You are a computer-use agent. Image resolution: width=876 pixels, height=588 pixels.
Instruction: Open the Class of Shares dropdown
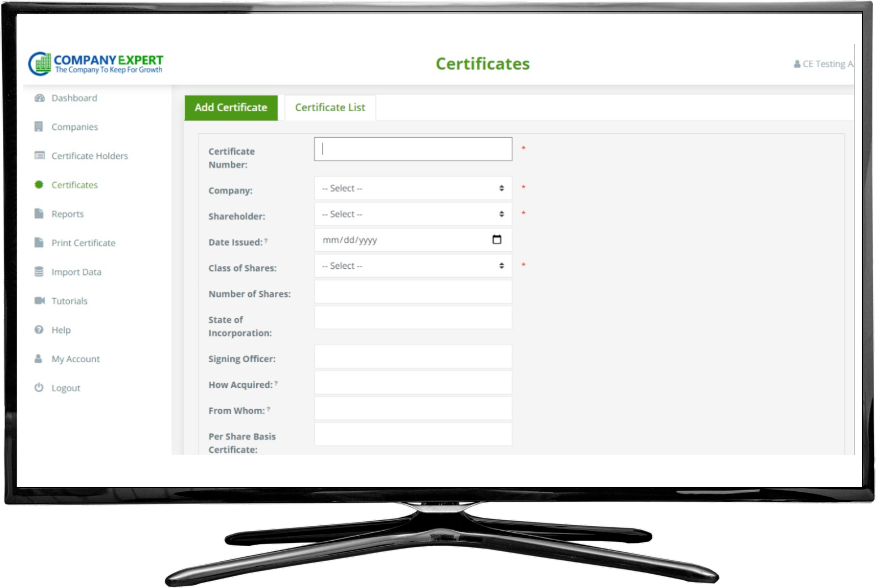point(413,266)
